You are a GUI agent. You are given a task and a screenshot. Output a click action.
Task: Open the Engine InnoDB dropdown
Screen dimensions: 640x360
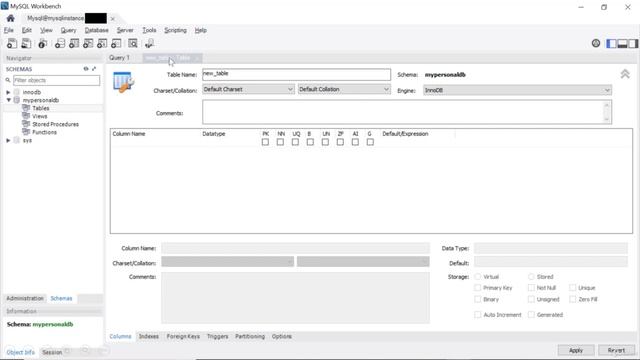coord(517,90)
